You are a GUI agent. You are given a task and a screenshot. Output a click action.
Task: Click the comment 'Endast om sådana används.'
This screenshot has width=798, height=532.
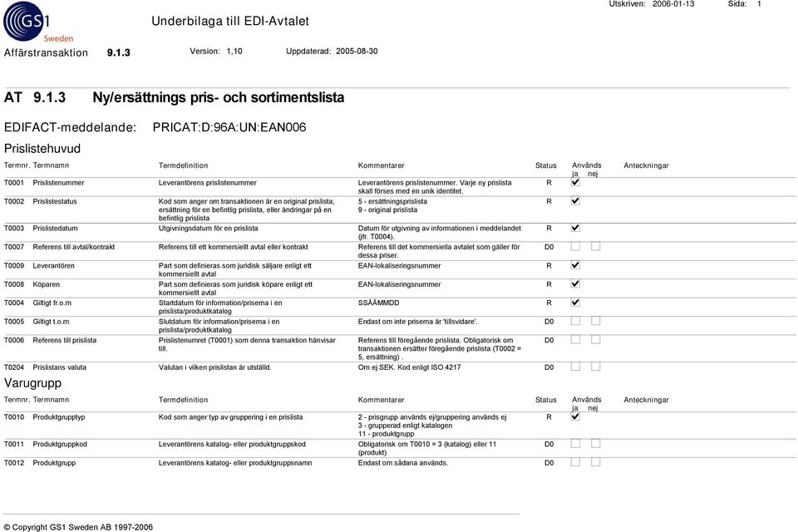click(x=403, y=463)
